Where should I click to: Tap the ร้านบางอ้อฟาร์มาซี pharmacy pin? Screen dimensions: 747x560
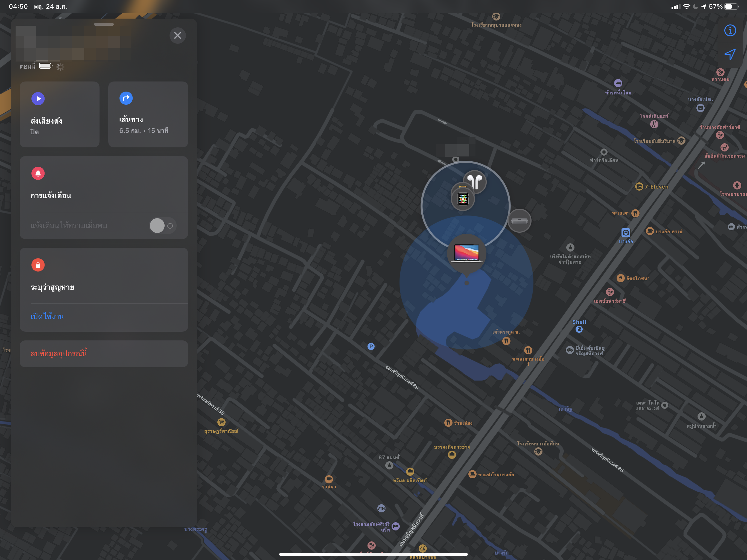point(720,135)
